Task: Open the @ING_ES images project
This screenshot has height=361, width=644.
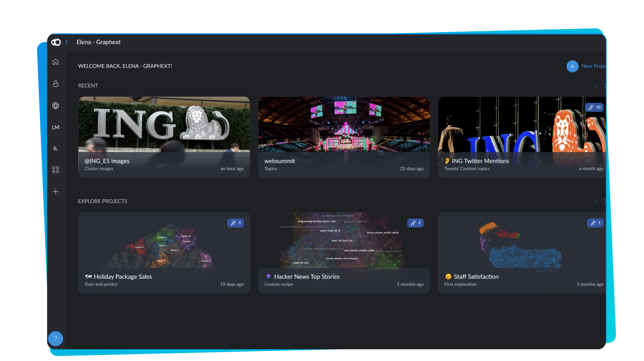Action: click(164, 137)
